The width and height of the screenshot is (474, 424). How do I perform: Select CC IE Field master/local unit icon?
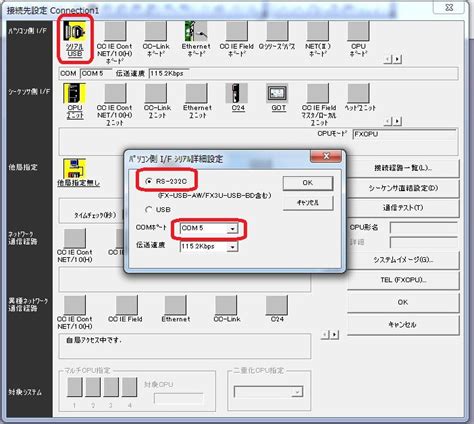[x=318, y=93]
